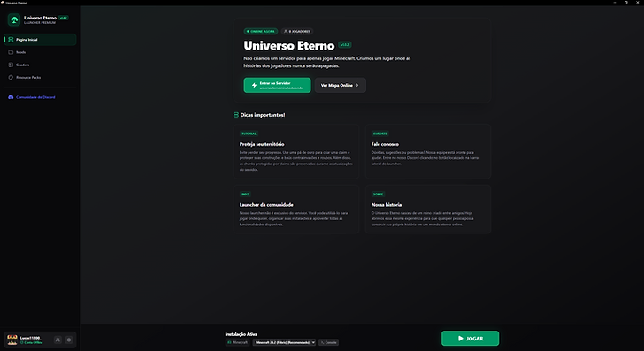Open the Resource Packs section
644x351 pixels.
tap(41, 77)
